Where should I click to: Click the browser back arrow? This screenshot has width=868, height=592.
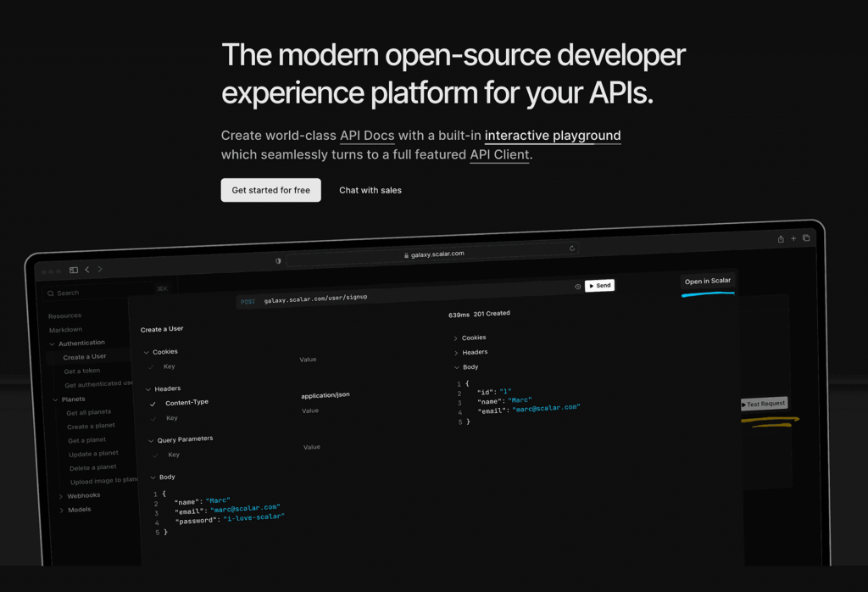(87, 269)
